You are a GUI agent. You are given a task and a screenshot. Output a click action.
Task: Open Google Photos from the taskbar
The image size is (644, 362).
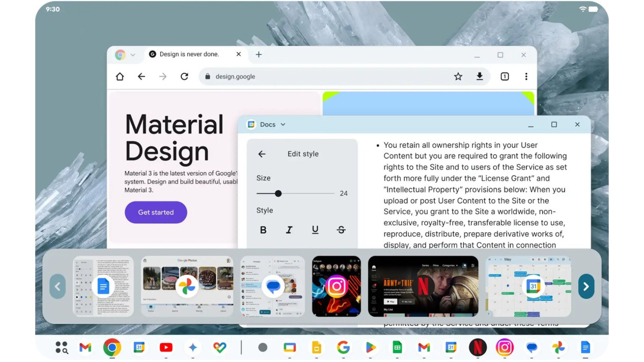pyautogui.click(x=558, y=348)
